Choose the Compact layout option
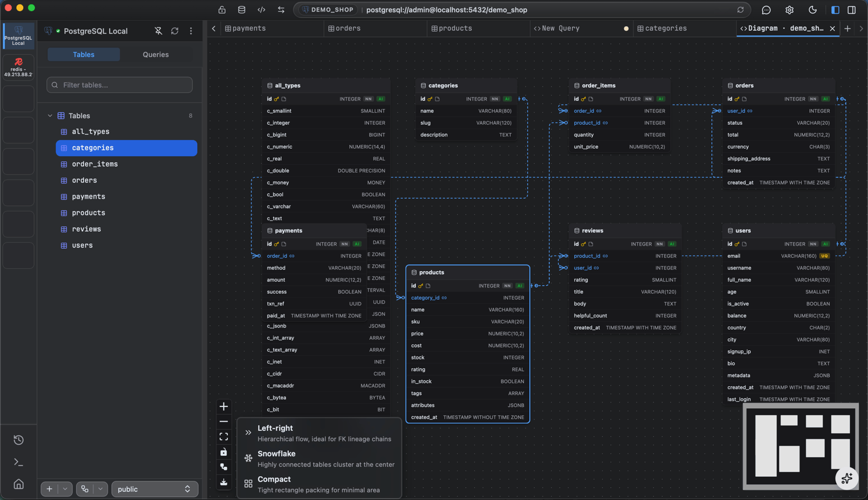 pos(319,484)
